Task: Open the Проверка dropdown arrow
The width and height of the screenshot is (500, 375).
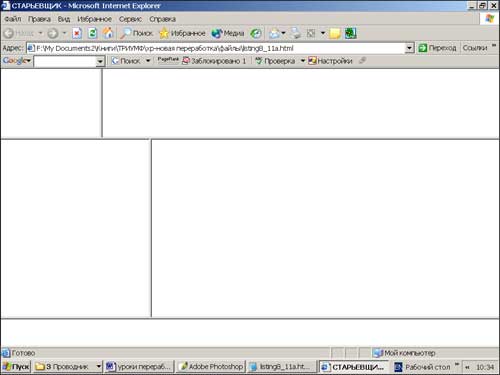Action: [x=303, y=61]
